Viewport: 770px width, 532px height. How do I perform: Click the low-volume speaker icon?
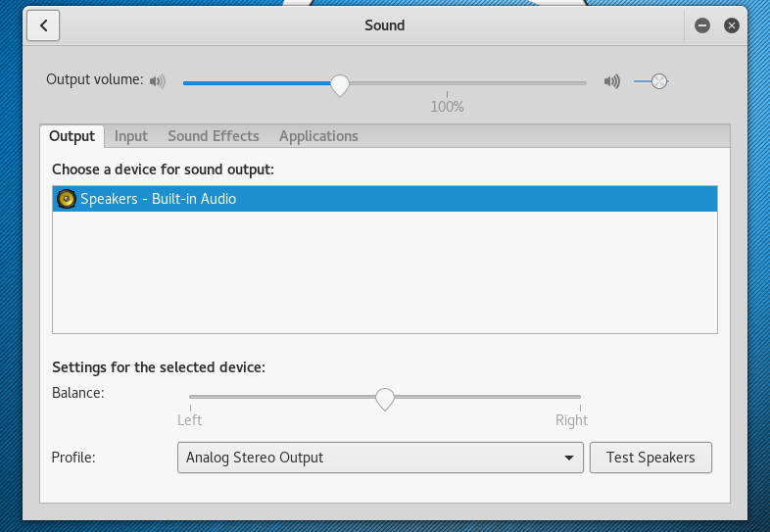158,81
